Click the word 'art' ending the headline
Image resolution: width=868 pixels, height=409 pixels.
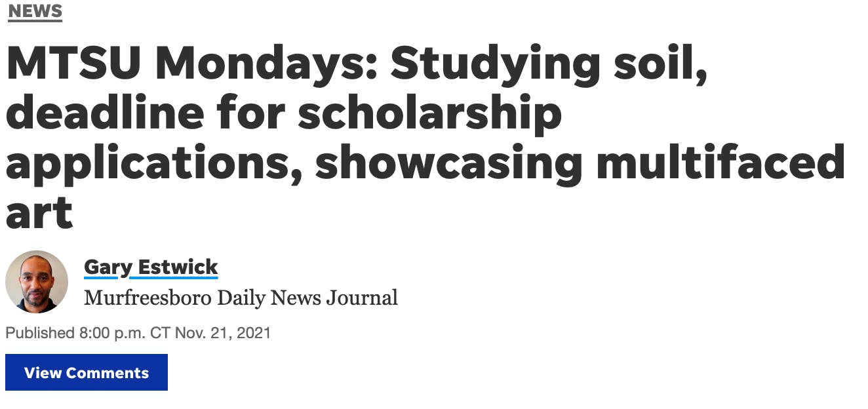(x=39, y=213)
